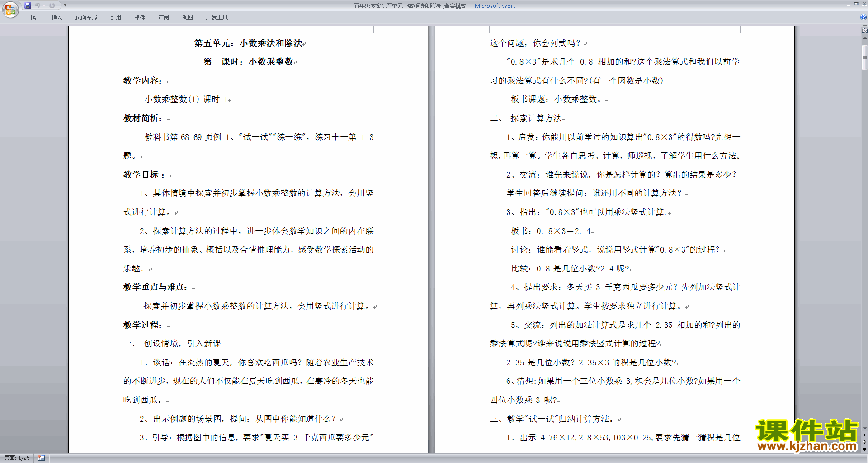
Task: Save the document with the floppy icon
Action: [28, 5]
